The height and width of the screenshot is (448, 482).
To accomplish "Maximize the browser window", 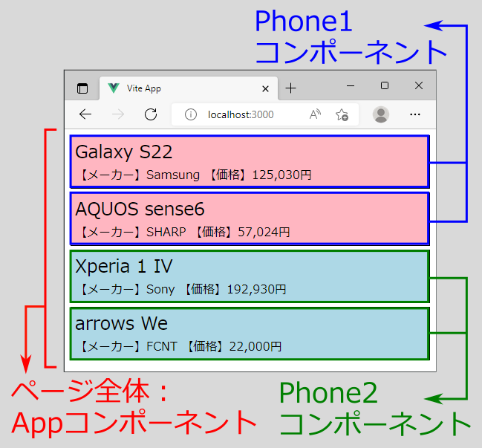I will point(385,85).
